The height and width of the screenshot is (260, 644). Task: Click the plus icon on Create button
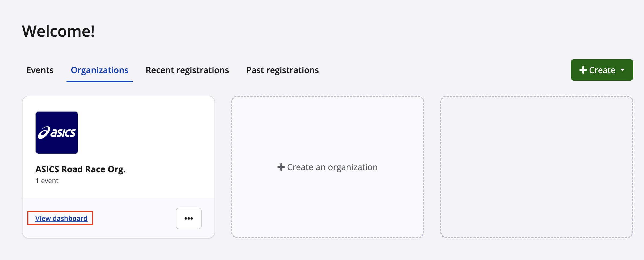click(583, 70)
